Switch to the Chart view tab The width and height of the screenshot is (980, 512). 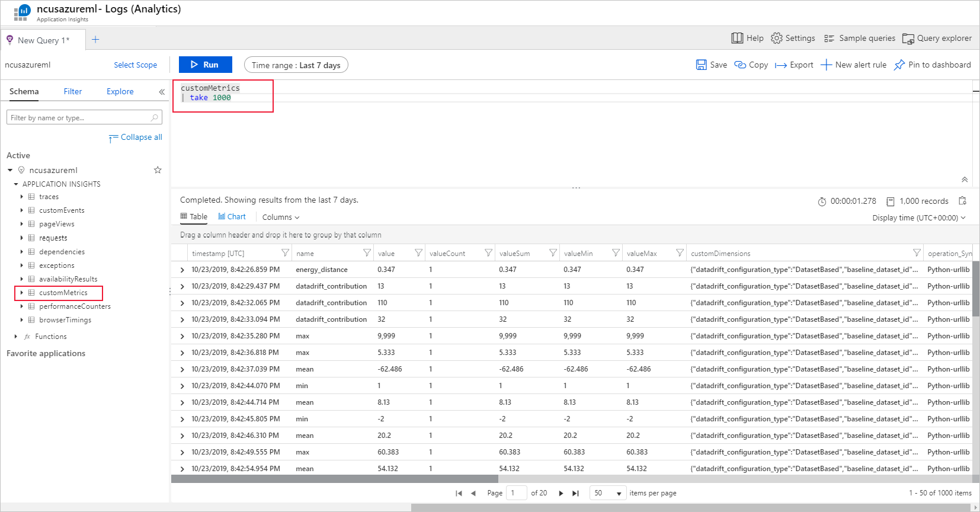232,217
